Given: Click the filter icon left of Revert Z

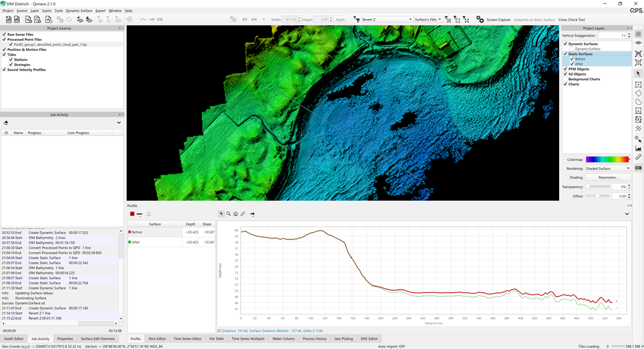Looking at the screenshot, I should [x=357, y=20].
